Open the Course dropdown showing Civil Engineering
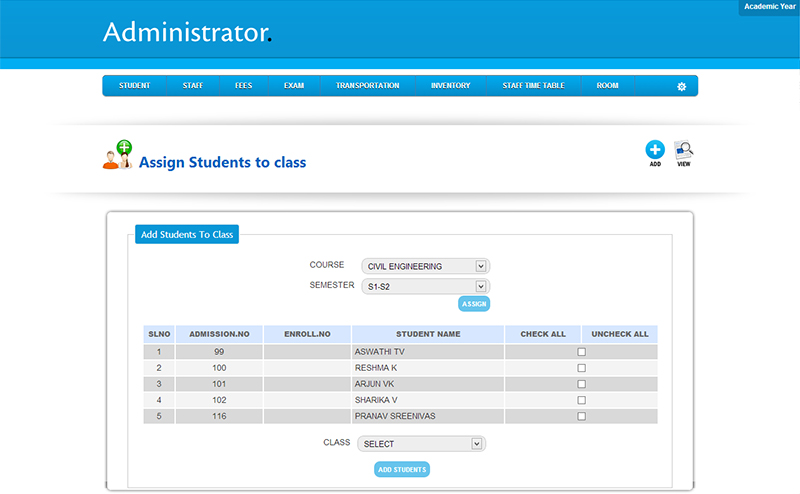Viewport: 800px width, 494px height. [x=425, y=266]
